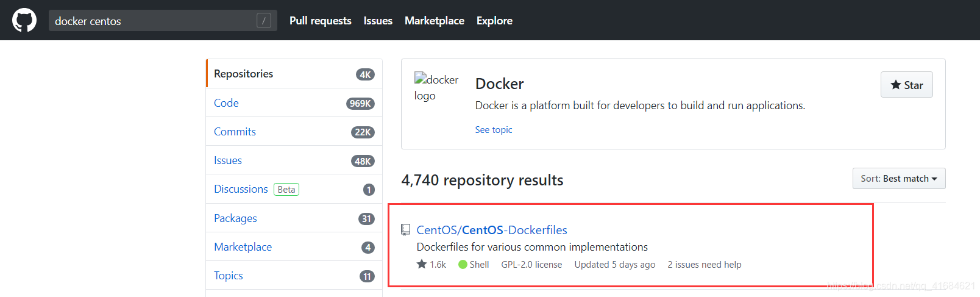Select the Repositories filter in sidebar
980x297 pixels.
click(294, 74)
